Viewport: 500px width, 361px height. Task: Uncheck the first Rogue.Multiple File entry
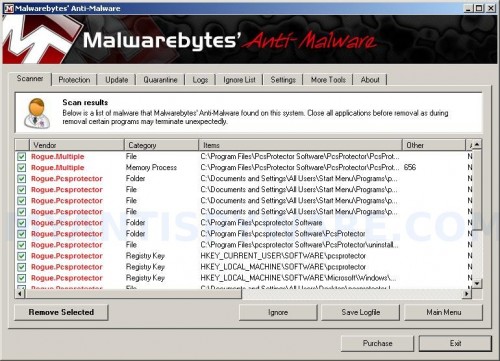coord(22,156)
